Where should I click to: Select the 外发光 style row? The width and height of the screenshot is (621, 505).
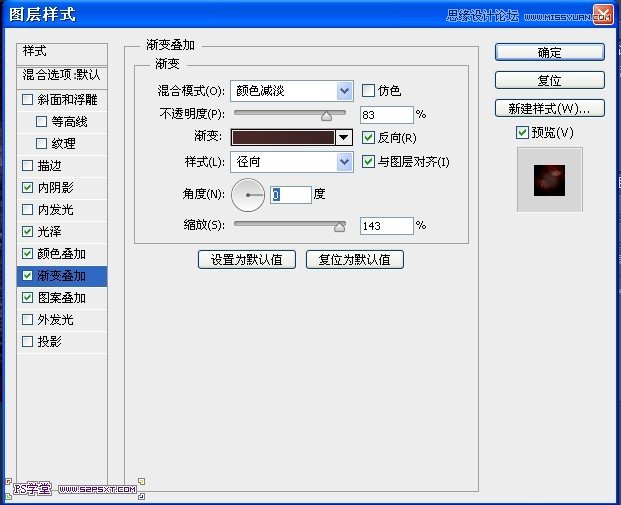point(62,319)
